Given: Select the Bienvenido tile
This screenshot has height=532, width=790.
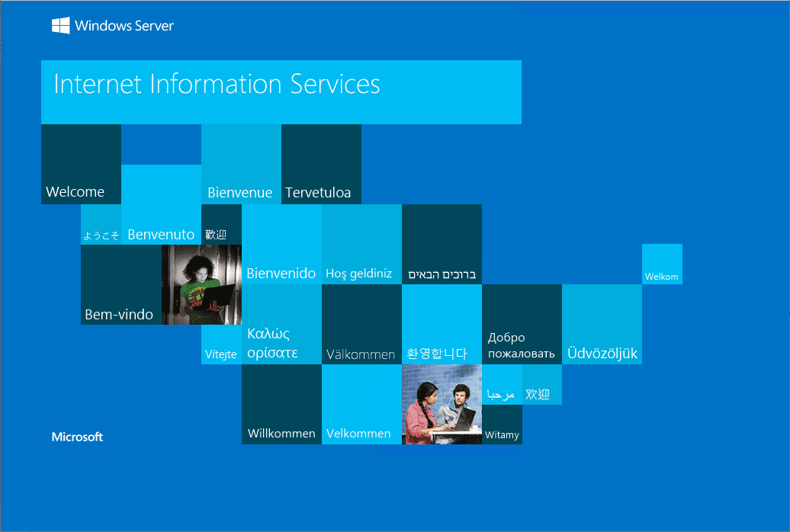Looking at the screenshot, I should click(281, 245).
